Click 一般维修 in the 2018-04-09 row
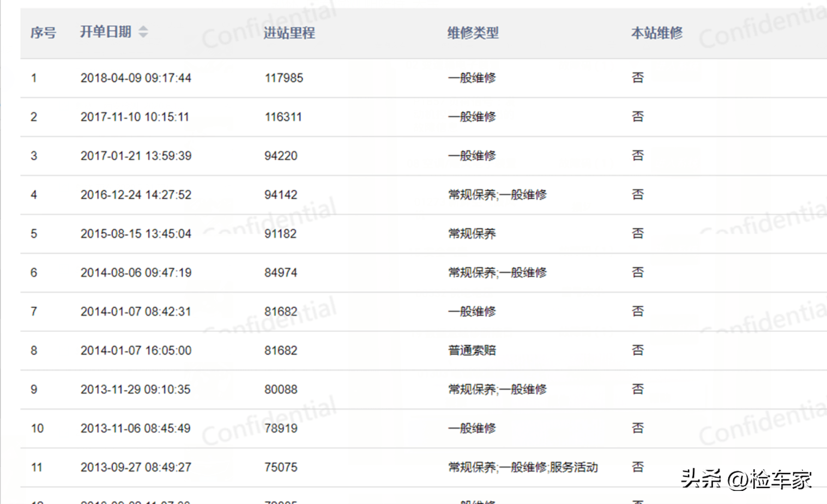Viewport: 827px width, 504px height. tap(472, 78)
